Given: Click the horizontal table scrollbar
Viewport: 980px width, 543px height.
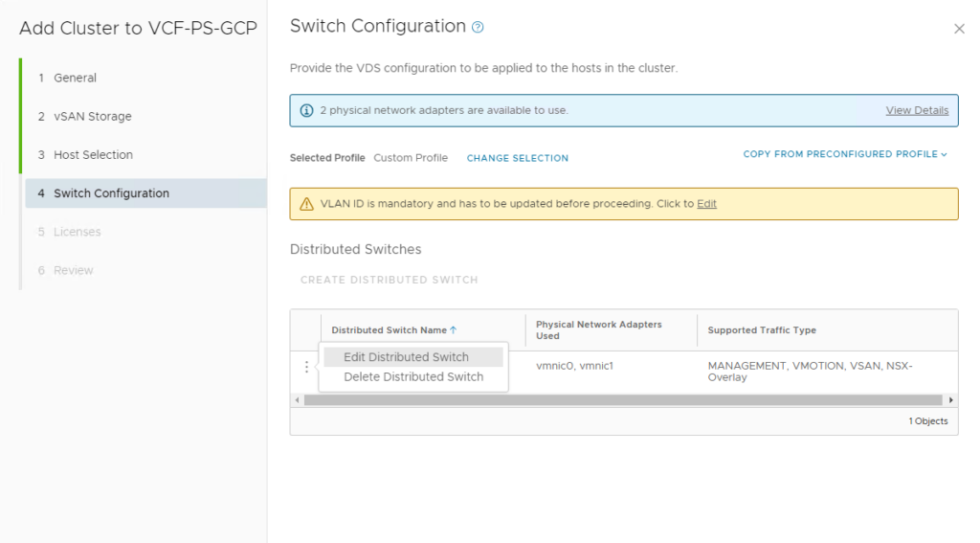Looking at the screenshot, I should [622, 399].
